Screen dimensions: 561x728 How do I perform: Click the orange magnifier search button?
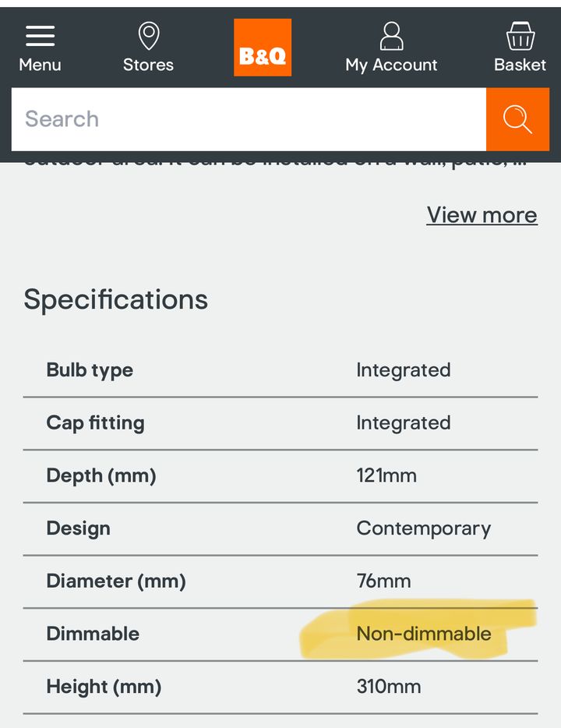[x=518, y=119]
